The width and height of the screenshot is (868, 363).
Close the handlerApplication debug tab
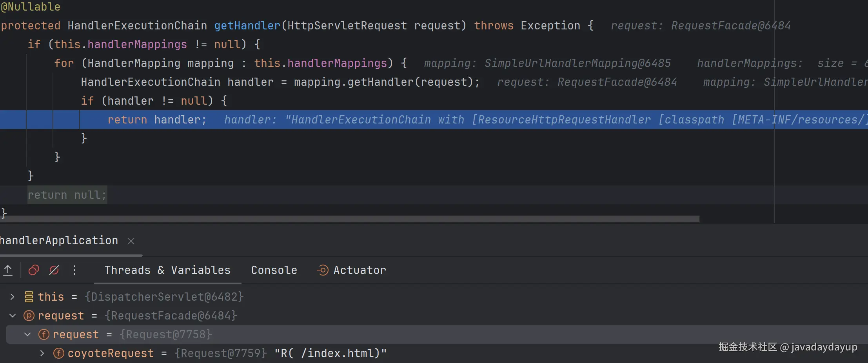[131, 241]
